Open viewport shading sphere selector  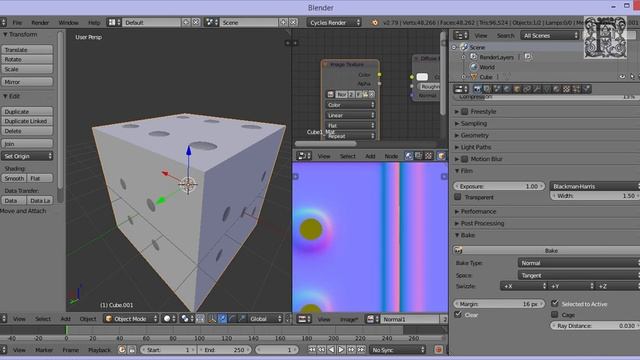[x=169, y=319]
